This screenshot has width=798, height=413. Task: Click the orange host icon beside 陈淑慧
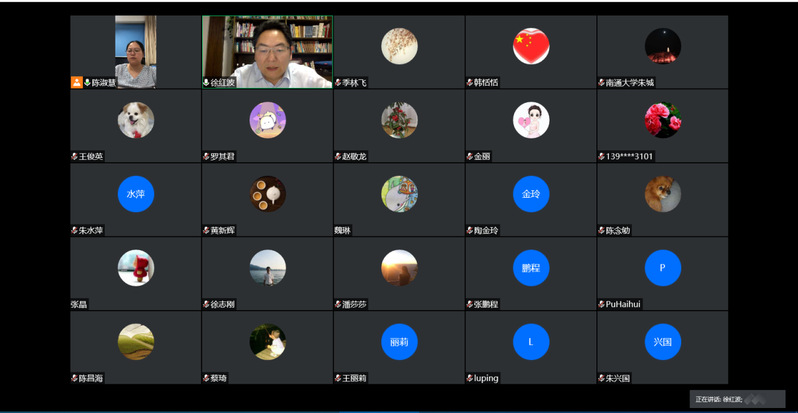pos(77,82)
